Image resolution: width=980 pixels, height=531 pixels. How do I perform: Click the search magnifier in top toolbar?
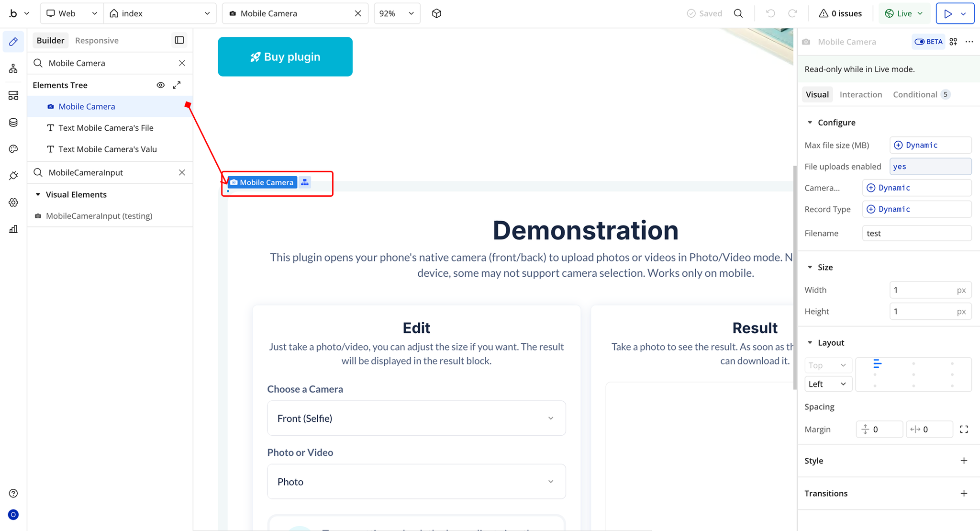click(738, 13)
